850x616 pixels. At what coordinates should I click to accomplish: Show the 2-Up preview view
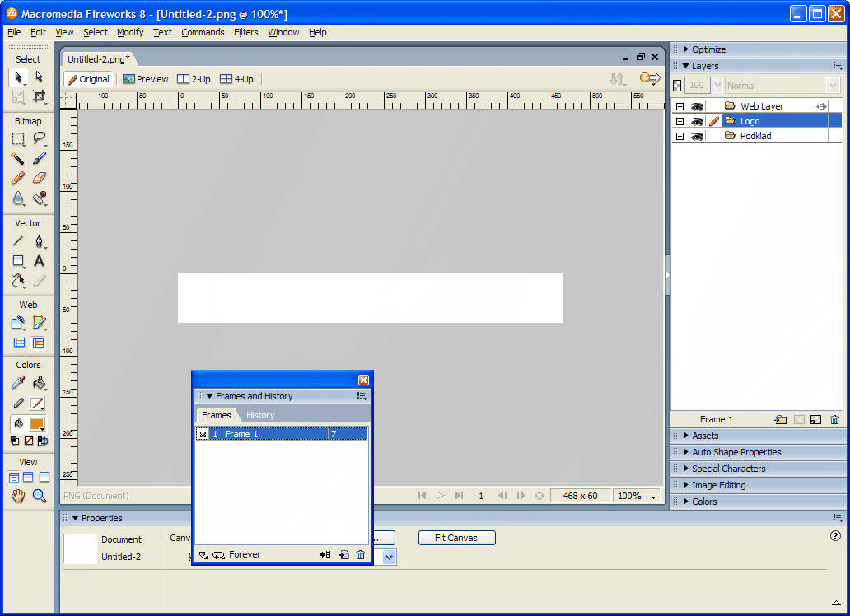(x=194, y=79)
